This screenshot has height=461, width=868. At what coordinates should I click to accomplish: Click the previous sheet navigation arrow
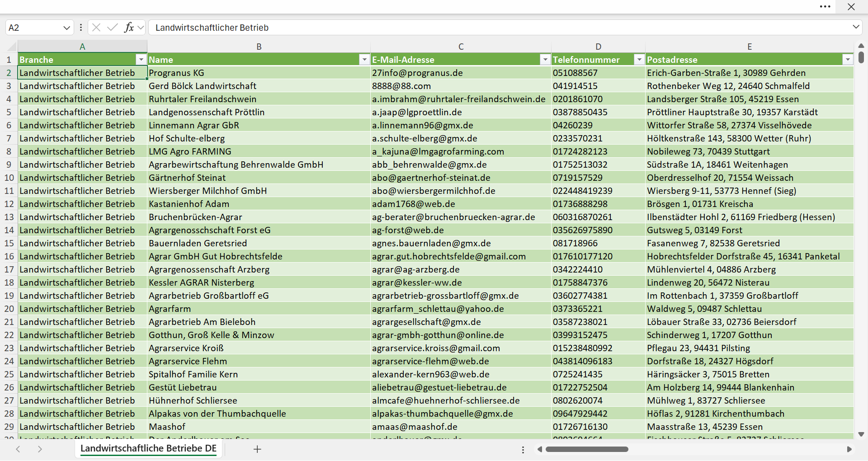18,449
